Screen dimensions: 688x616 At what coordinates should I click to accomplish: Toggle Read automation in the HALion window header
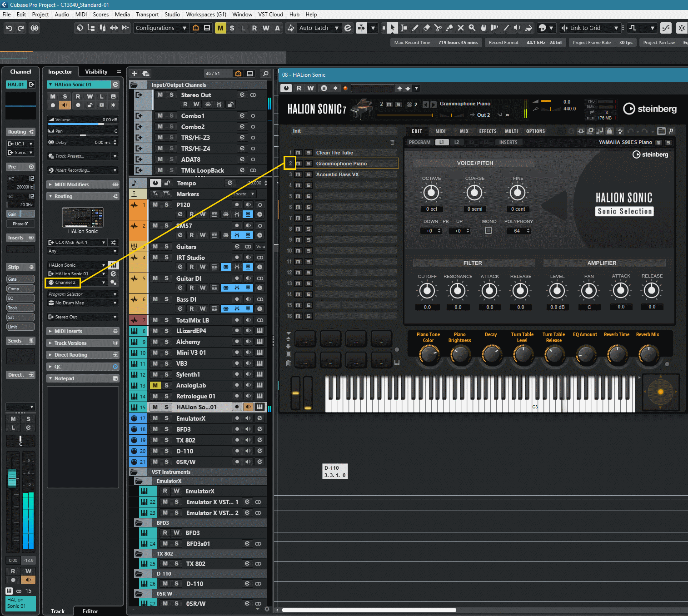(299, 88)
